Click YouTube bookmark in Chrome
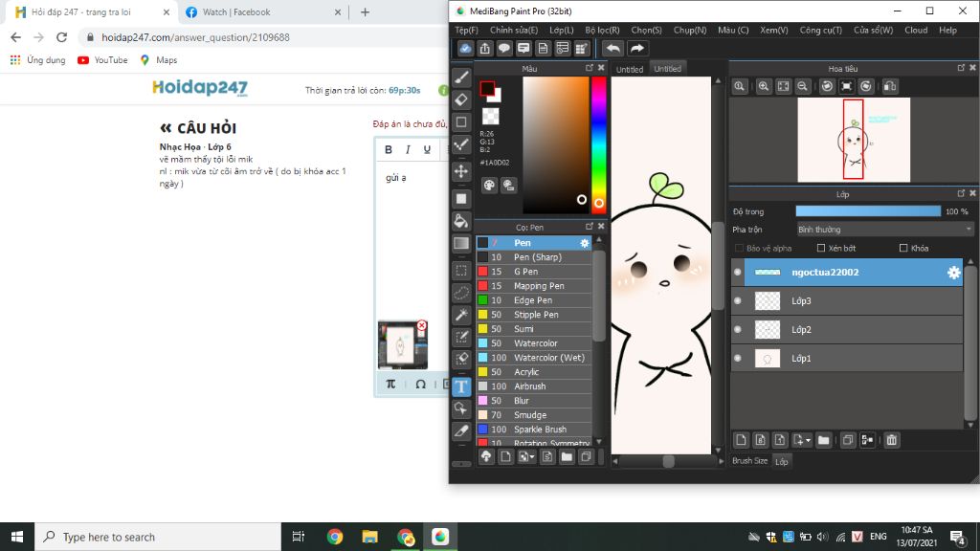 pos(102,60)
